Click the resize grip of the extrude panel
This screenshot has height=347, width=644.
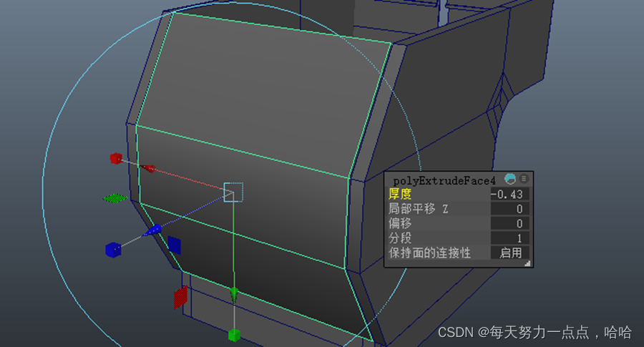[527, 263]
